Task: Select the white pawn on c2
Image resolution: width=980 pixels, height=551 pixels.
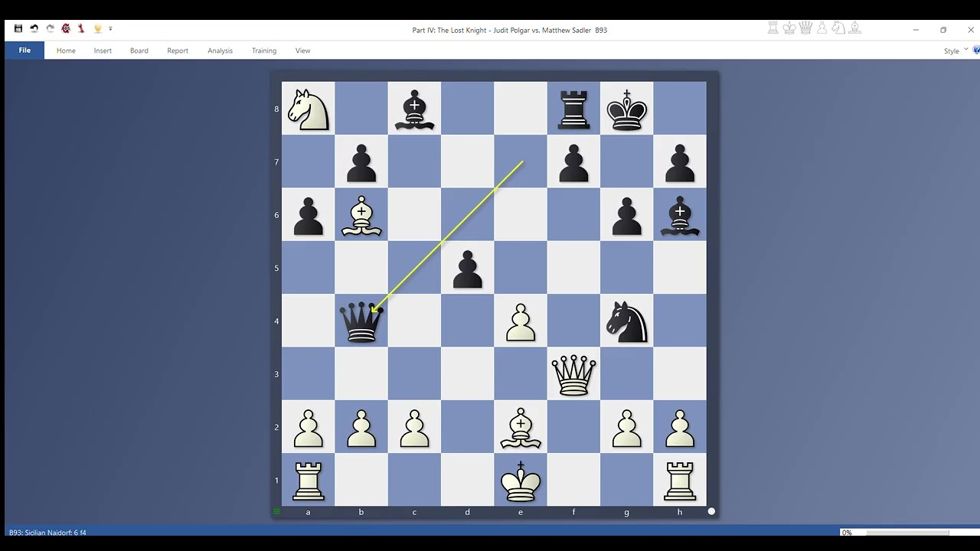Action: click(x=414, y=427)
